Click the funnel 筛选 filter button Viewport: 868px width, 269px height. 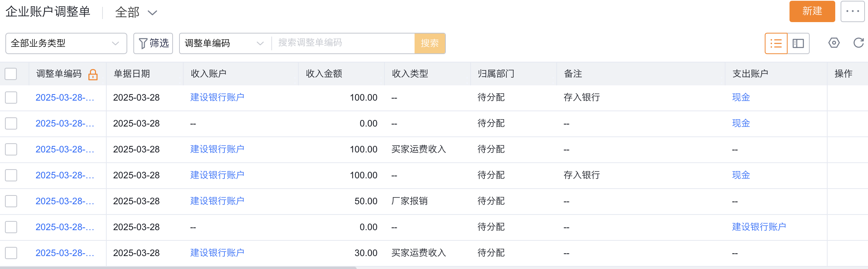click(x=153, y=43)
